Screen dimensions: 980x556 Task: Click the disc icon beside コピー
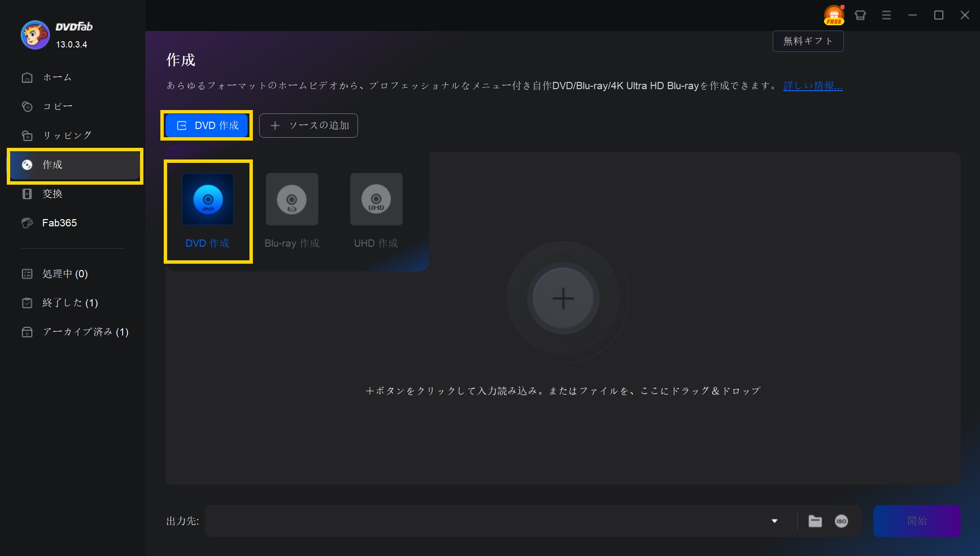click(x=27, y=107)
